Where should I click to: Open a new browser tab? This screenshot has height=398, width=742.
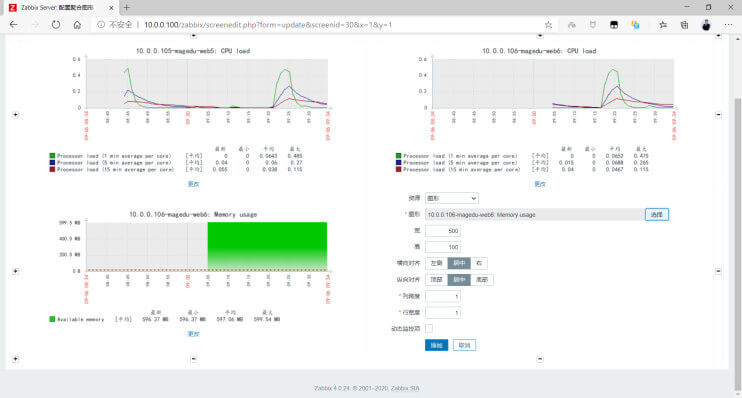coord(126,8)
